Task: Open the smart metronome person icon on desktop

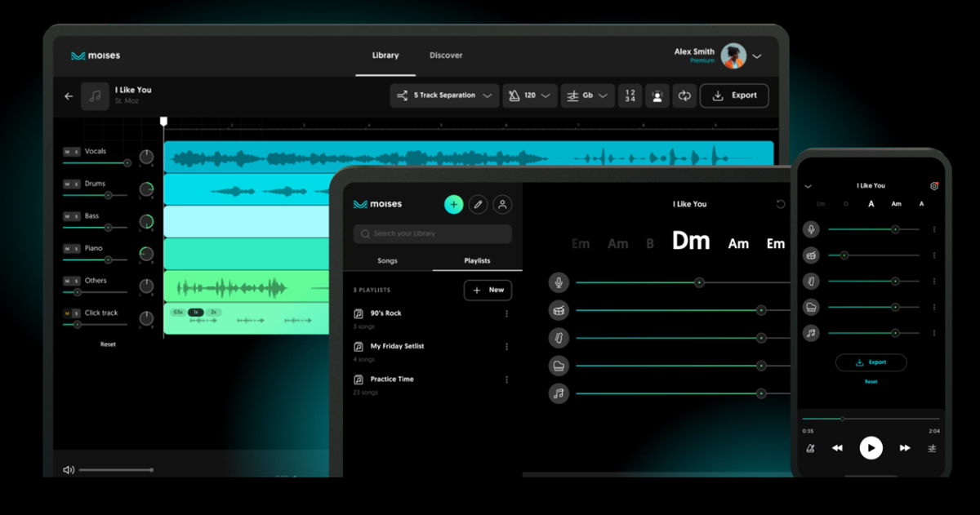Action: (657, 95)
